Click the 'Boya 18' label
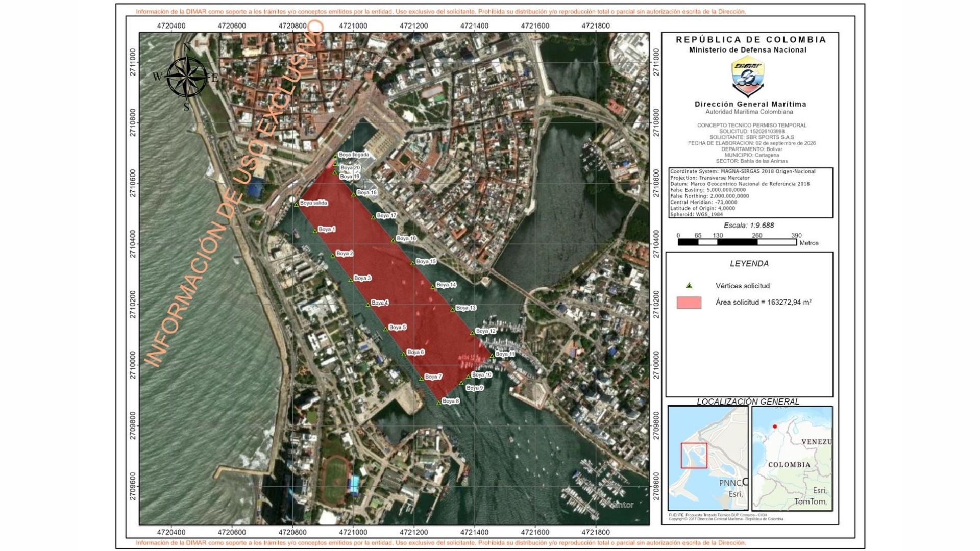Screen dimensions: 980x551 (x=367, y=193)
